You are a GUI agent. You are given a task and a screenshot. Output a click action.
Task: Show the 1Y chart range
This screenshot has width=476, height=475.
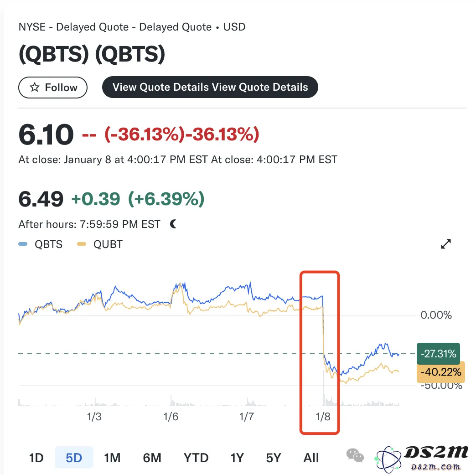[x=237, y=458]
